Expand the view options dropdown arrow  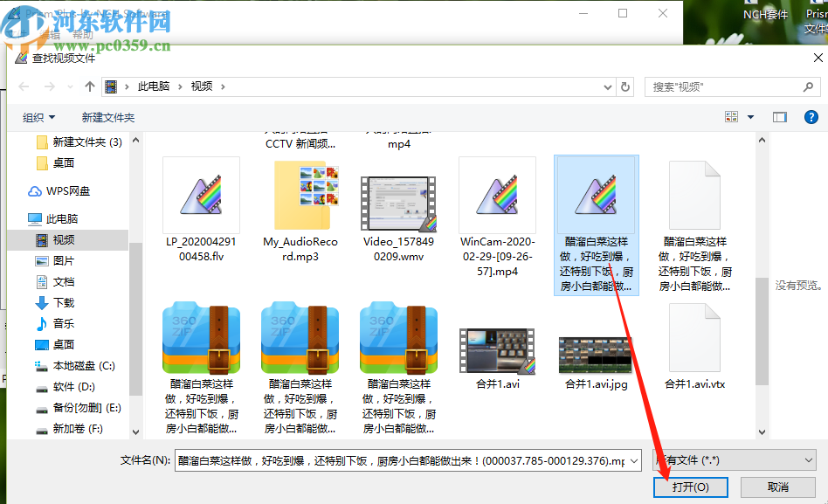[x=749, y=116]
